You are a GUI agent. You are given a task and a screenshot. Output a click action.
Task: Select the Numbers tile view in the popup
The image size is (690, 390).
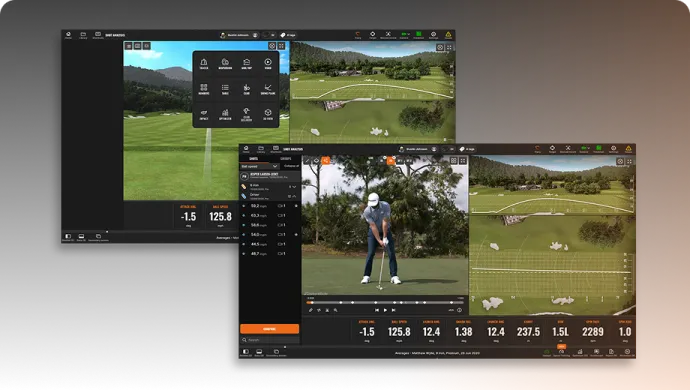(204, 89)
